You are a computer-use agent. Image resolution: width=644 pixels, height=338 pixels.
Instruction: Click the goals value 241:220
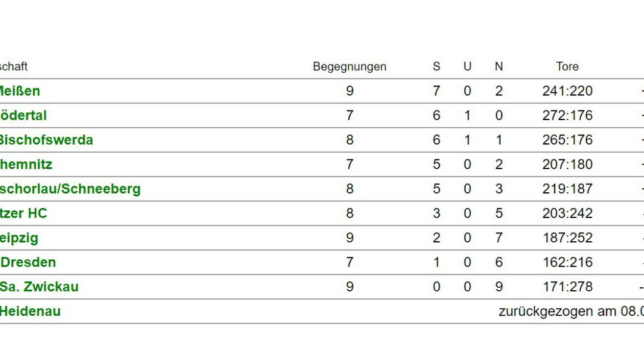[567, 91]
